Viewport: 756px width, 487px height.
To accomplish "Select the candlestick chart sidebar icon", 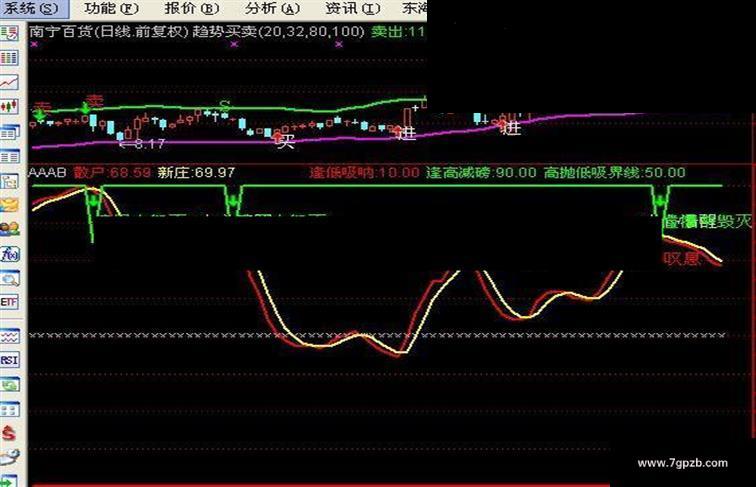I will [10, 107].
